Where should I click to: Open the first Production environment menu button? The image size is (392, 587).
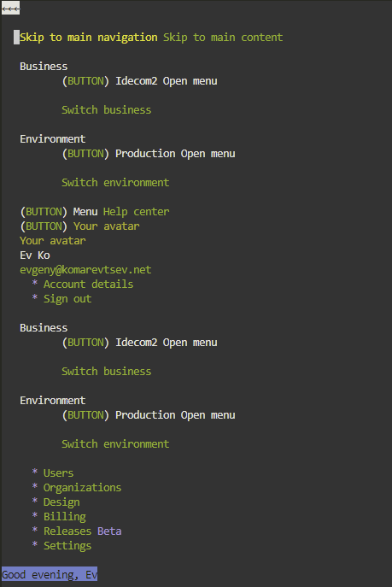pyautogui.click(x=149, y=154)
